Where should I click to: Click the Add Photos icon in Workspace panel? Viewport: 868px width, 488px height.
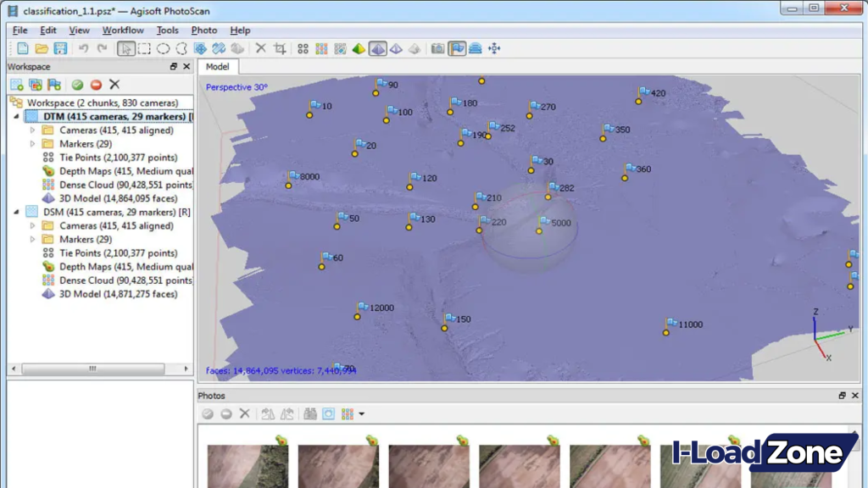(34, 85)
